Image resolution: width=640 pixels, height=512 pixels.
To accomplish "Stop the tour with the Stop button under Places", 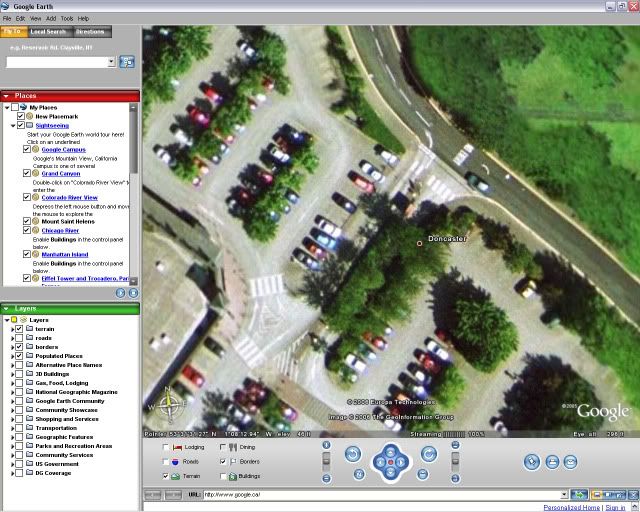I will tap(133, 293).
